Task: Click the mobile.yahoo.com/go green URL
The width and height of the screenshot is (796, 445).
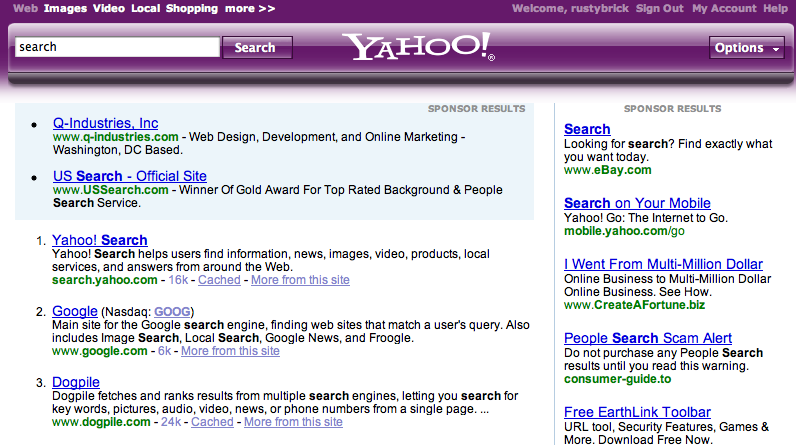Action: [624, 231]
